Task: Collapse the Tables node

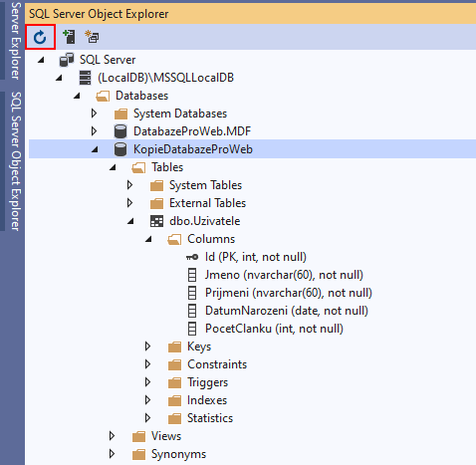Action: tap(113, 167)
